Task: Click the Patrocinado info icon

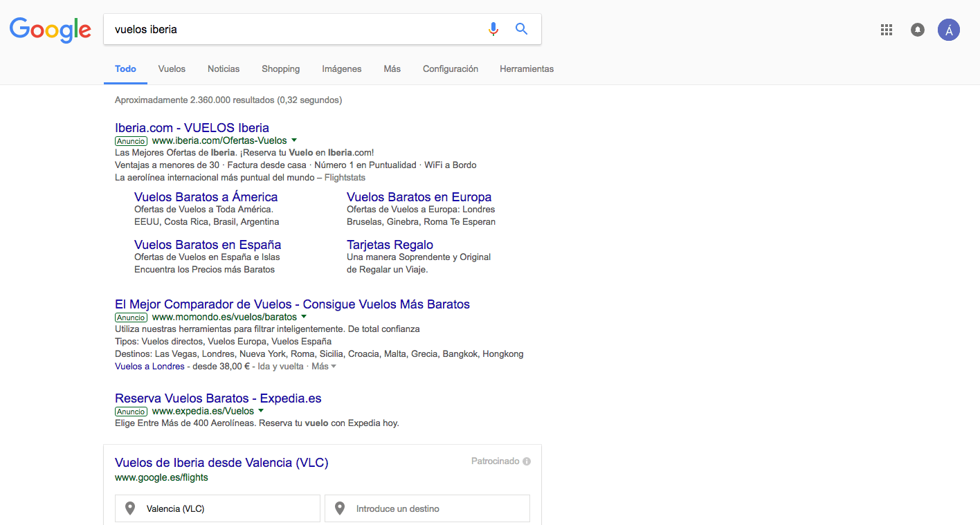Action: pyautogui.click(x=527, y=461)
